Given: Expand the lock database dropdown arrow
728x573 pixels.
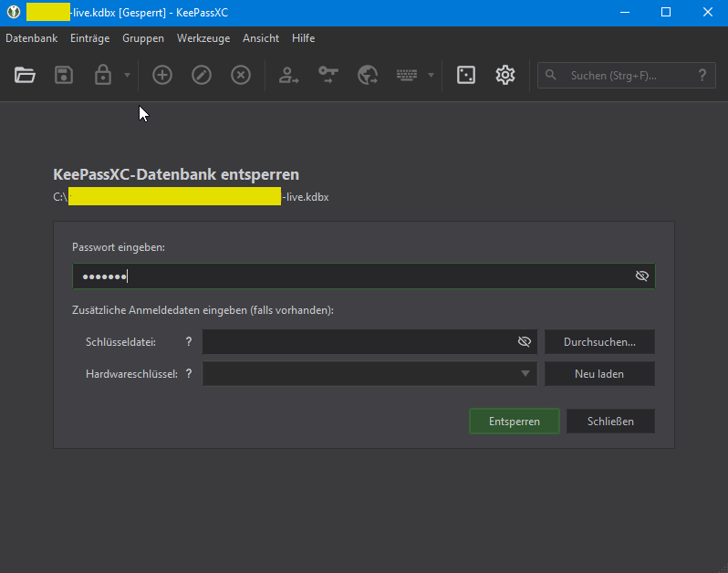Looking at the screenshot, I should [127, 75].
